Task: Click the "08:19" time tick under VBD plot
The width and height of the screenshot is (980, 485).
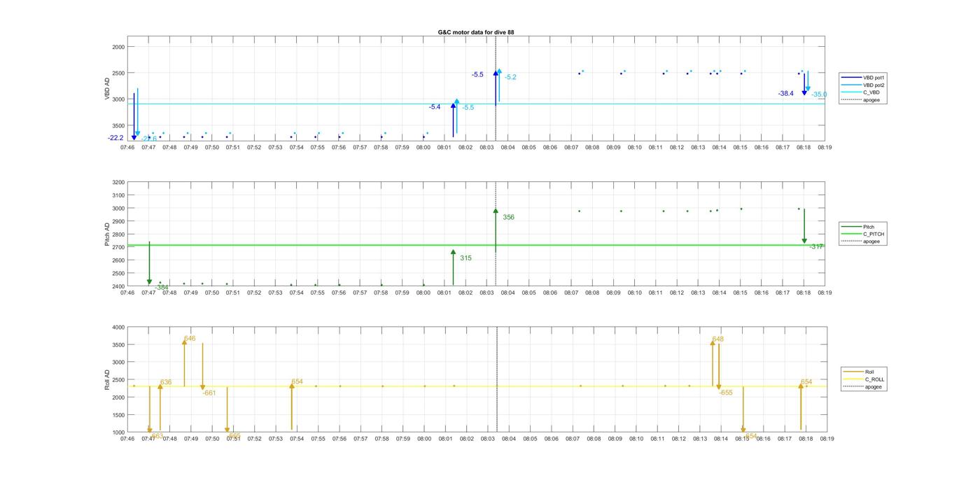Action: (x=825, y=147)
